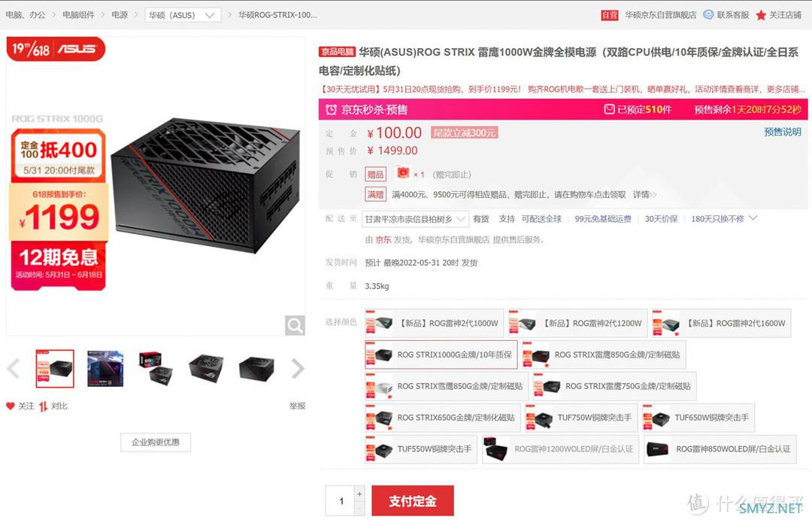Go to 电脑组件 breadcrumb category

click(x=79, y=15)
